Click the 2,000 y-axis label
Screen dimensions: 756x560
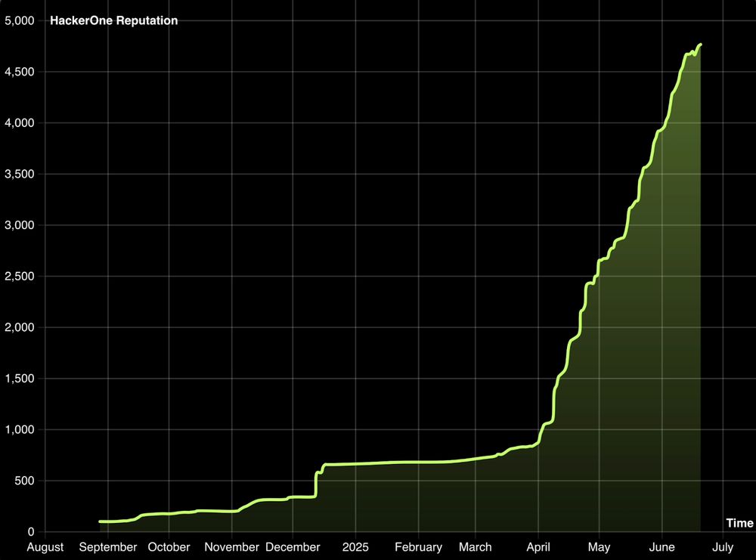(20, 327)
